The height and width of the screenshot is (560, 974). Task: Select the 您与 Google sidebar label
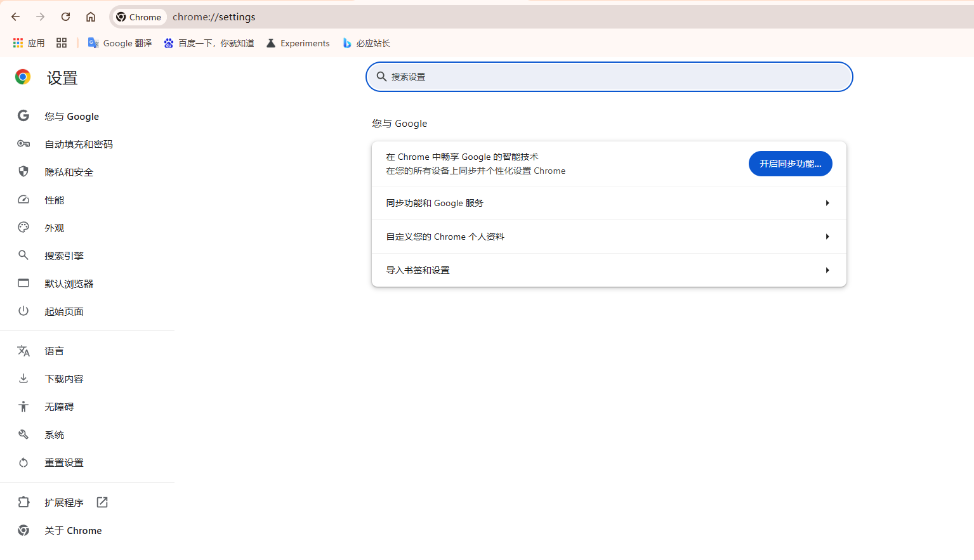(x=72, y=117)
